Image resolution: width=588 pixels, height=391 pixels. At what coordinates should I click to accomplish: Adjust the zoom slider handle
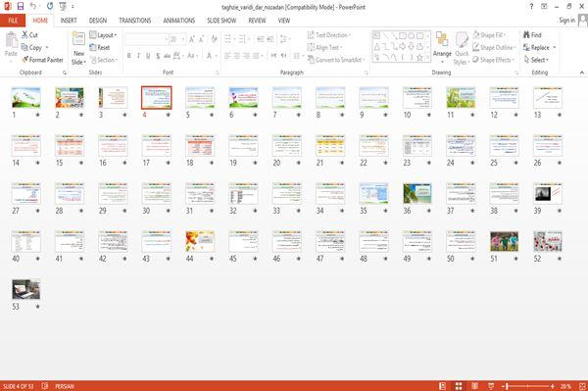(507, 386)
